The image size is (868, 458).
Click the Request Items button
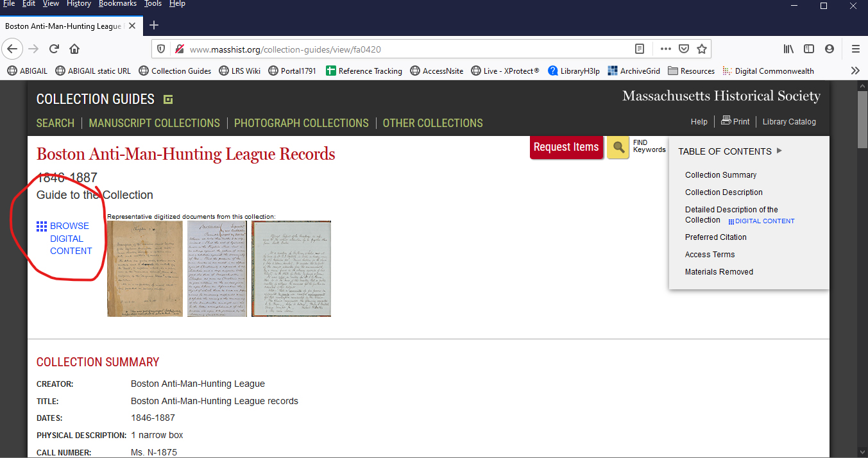[566, 148]
